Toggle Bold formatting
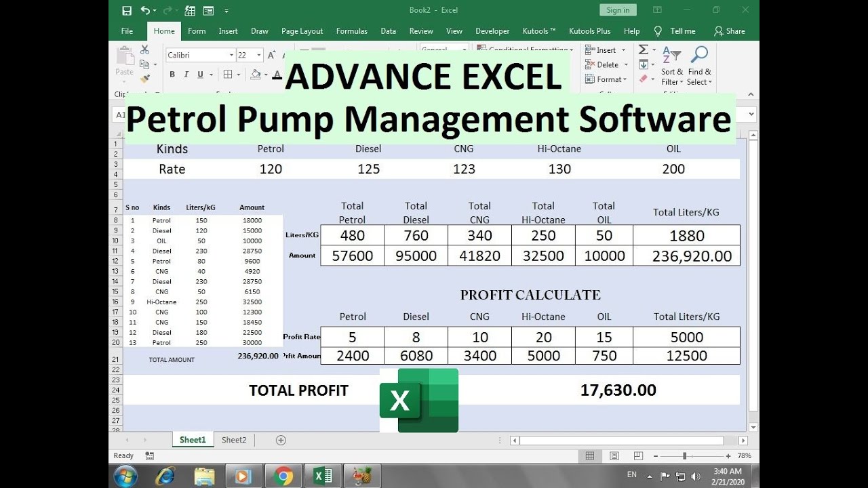Screen dimensions: 868x488 (x=172, y=75)
